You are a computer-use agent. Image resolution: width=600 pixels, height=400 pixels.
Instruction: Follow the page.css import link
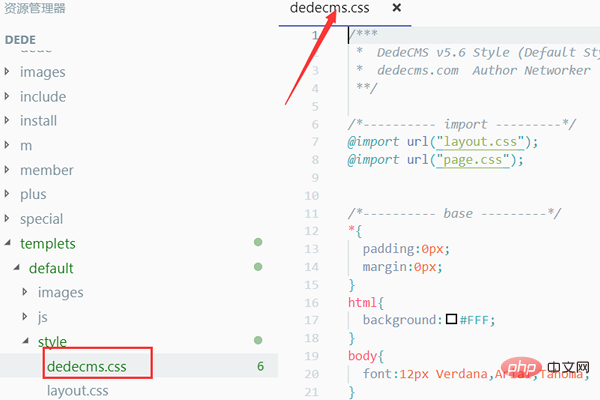tap(473, 160)
